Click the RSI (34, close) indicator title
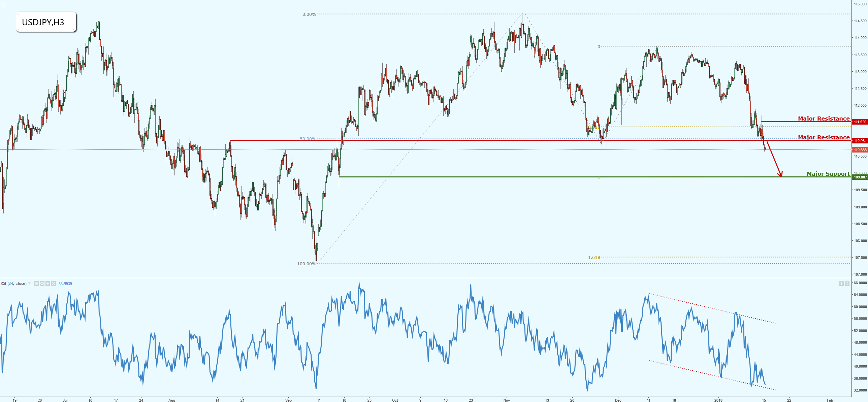 tap(13, 283)
